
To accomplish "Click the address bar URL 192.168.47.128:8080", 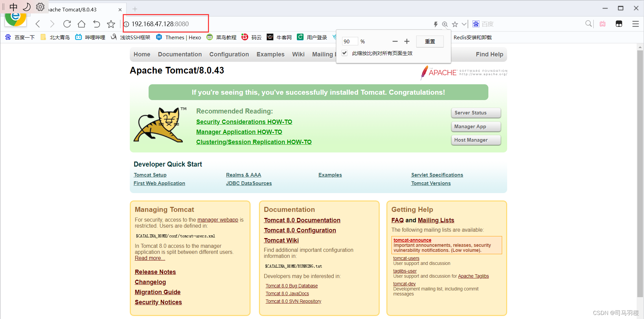I will [160, 24].
